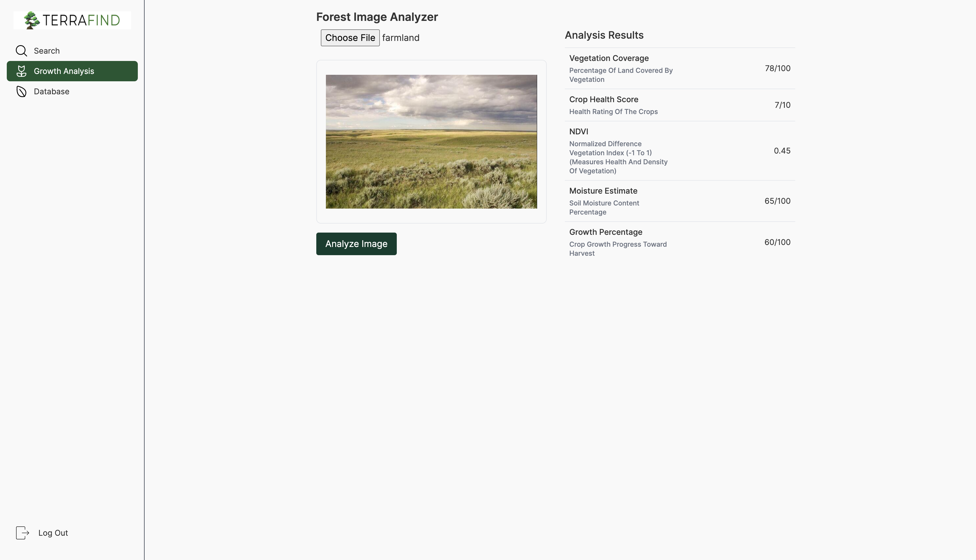Go to the Database page
976x560 pixels.
52,91
